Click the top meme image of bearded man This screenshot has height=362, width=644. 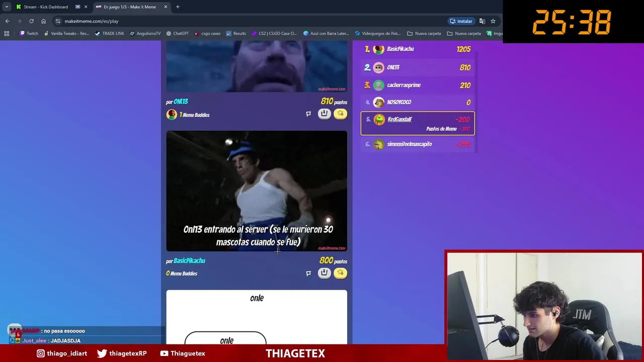point(257,66)
